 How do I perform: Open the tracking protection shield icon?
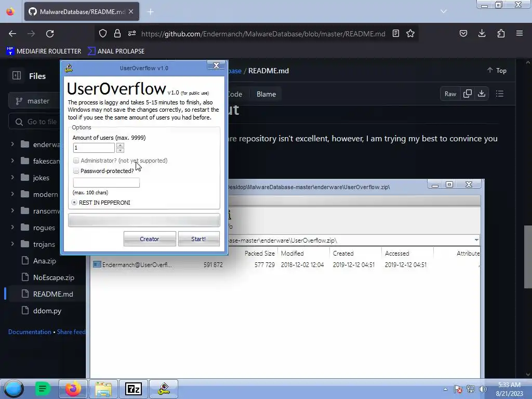pos(103,33)
